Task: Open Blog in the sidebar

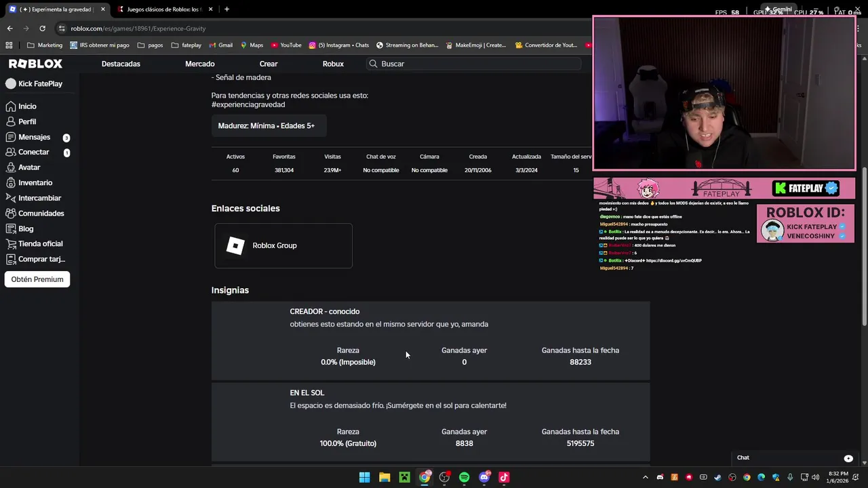Action: coord(26,229)
